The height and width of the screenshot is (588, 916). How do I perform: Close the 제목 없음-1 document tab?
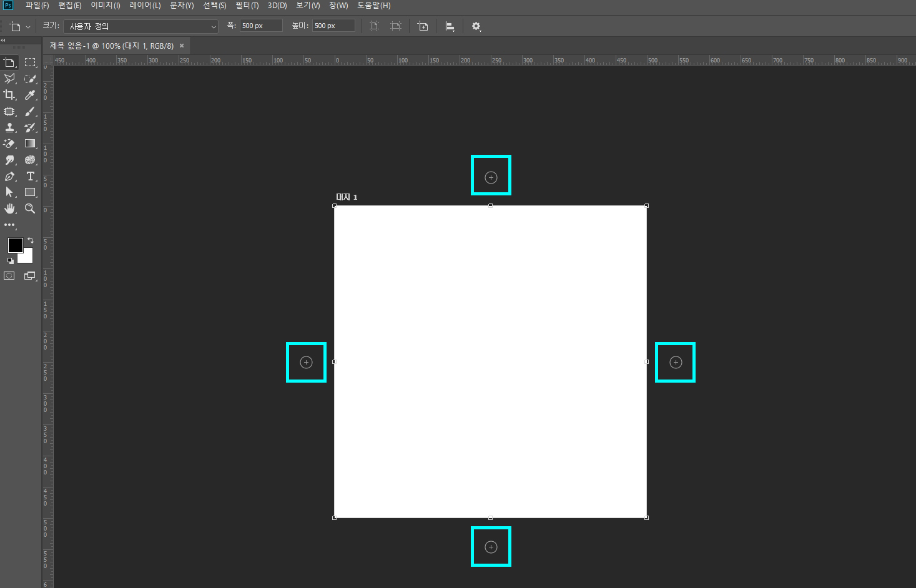point(182,46)
